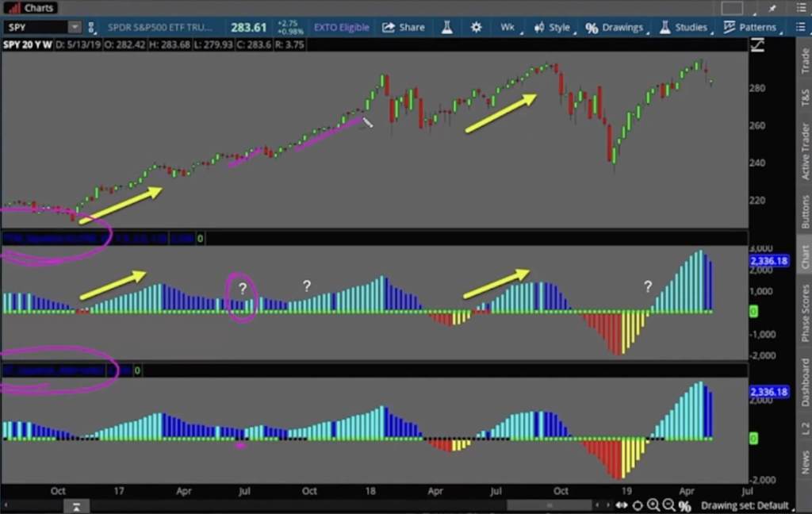Click the 283.61 last price
Viewport: 812px width, 514px height.
pos(248,28)
